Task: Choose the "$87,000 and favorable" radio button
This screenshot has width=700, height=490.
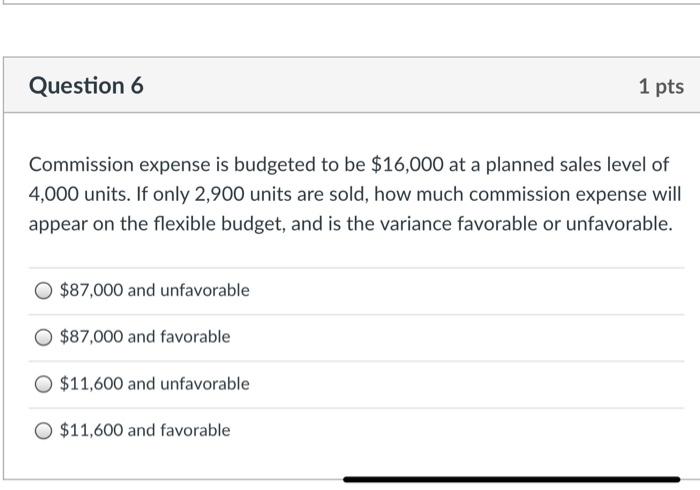Action: click(43, 338)
